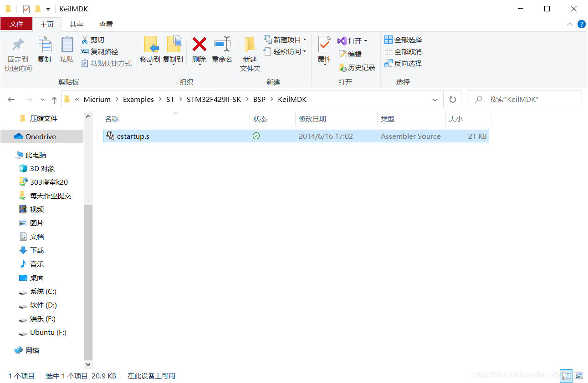
Task: Show hidden breadcrumb folders chevron
Action: 77,100
